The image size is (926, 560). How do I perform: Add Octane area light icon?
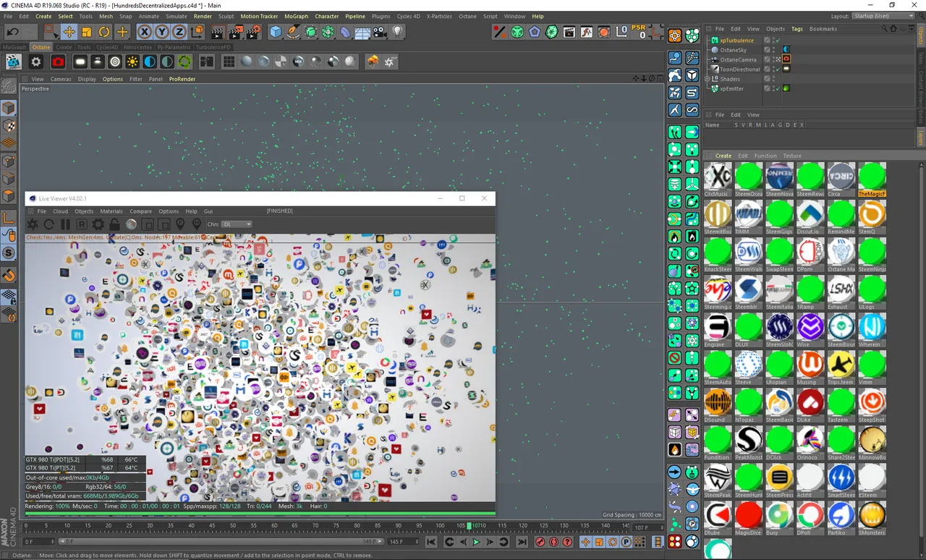(80, 62)
